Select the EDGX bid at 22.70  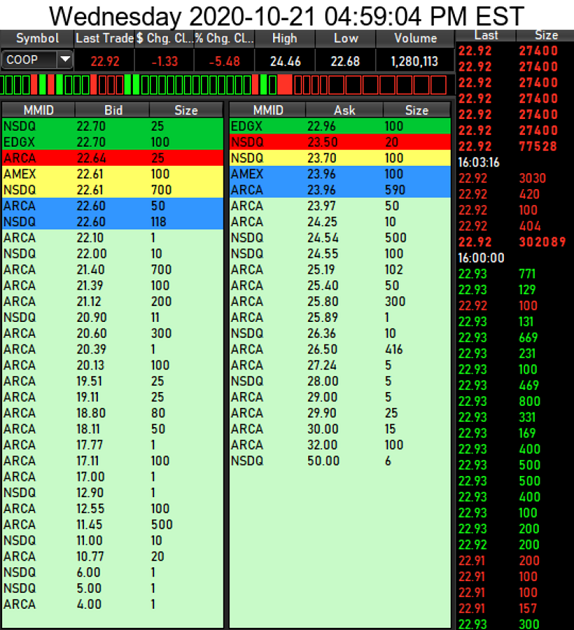point(112,142)
